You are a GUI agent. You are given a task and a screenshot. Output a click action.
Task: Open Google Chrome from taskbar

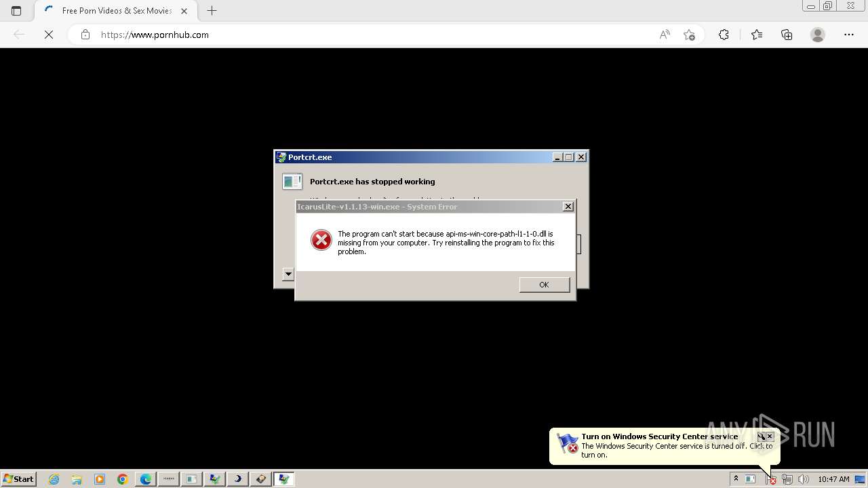123,479
